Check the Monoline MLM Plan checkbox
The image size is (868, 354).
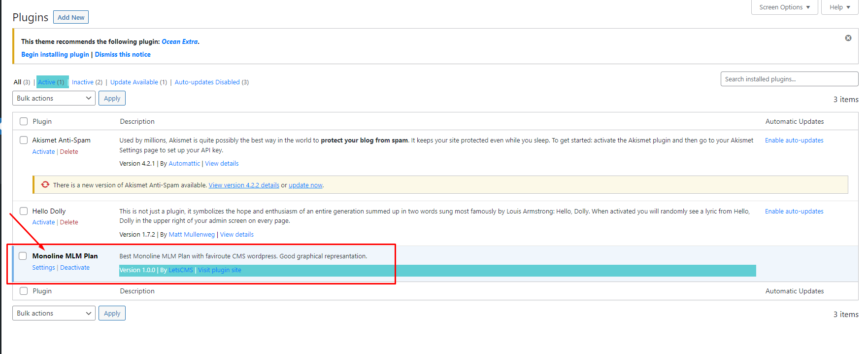23,256
